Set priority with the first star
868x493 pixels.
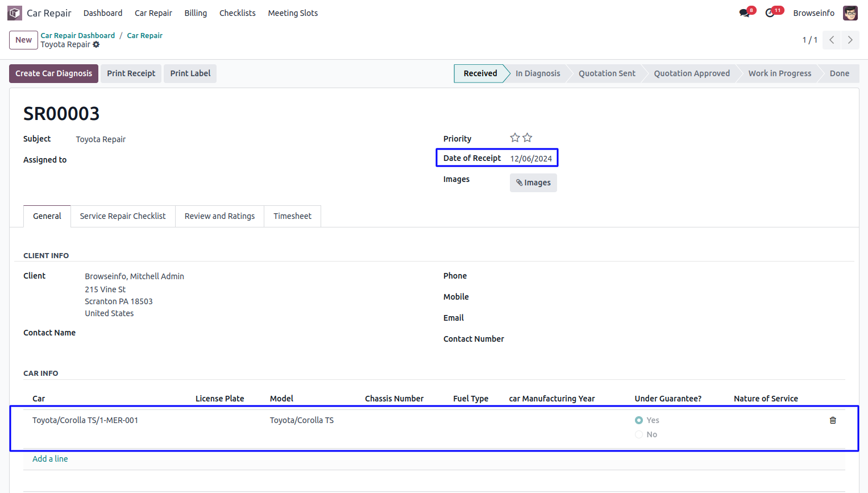click(x=515, y=138)
